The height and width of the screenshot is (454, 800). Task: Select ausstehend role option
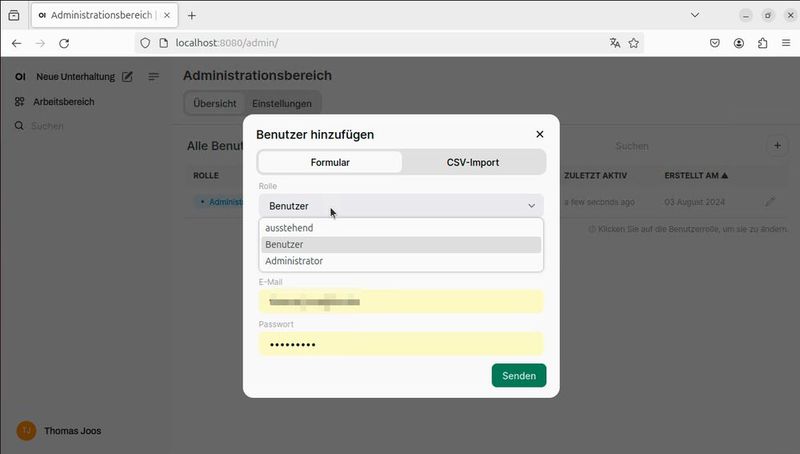coord(289,228)
